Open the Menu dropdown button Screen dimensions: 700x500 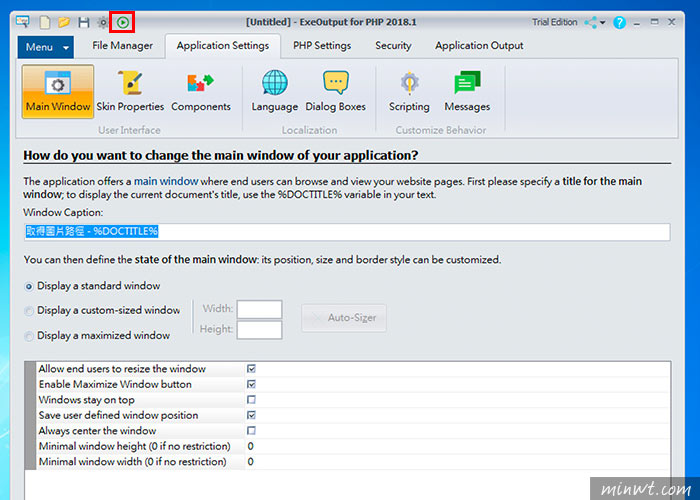pos(46,47)
